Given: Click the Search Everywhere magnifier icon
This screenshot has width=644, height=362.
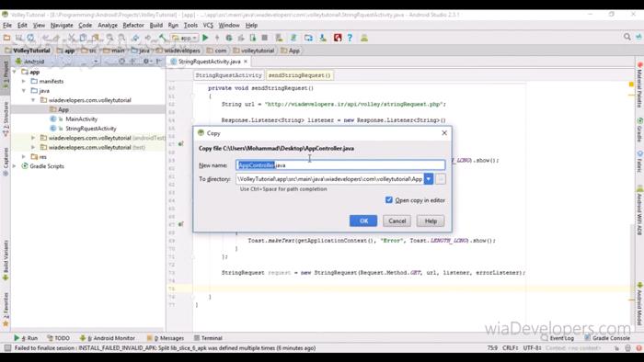Looking at the screenshot, I should click(x=627, y=37).
